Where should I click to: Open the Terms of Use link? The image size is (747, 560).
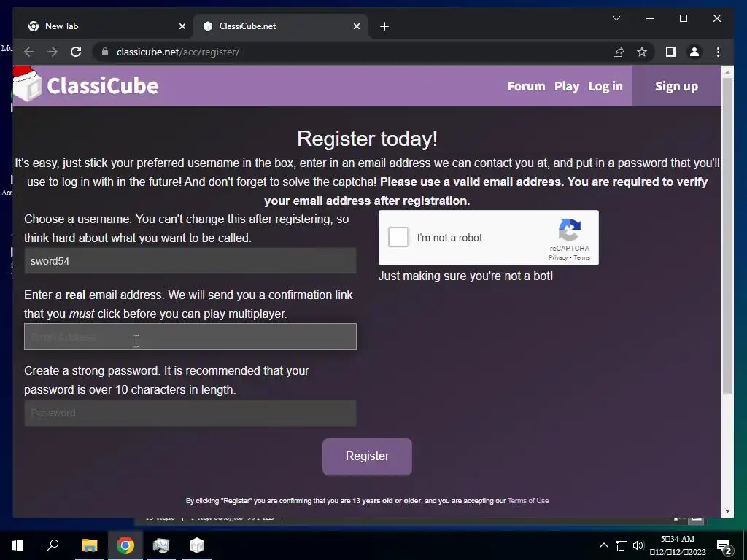coord(528,501)
